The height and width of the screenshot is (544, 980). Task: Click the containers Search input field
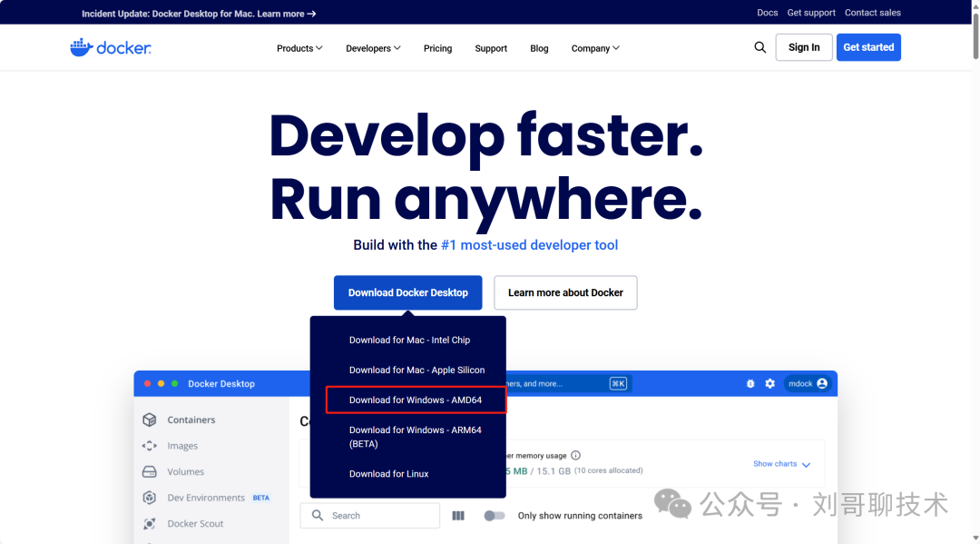[370, 516]
